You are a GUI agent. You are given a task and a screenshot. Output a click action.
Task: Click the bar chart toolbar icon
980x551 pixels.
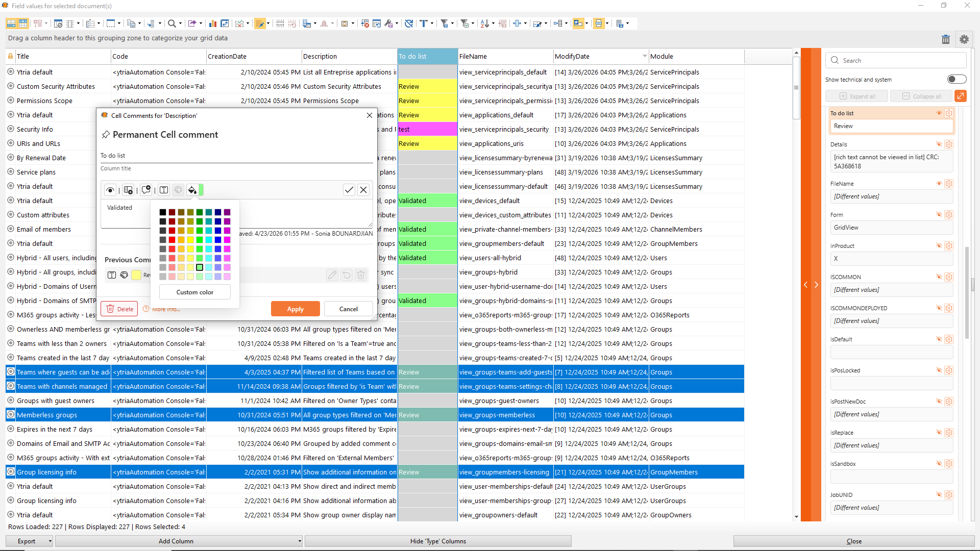pyautogui.click(x=213, y=23)
